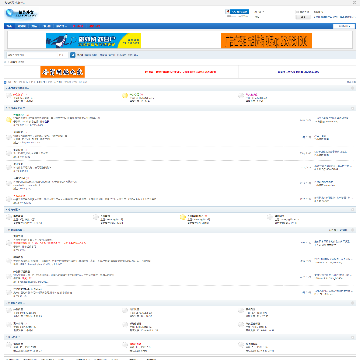Click the blue search icon beside the search box

(72, 55)
